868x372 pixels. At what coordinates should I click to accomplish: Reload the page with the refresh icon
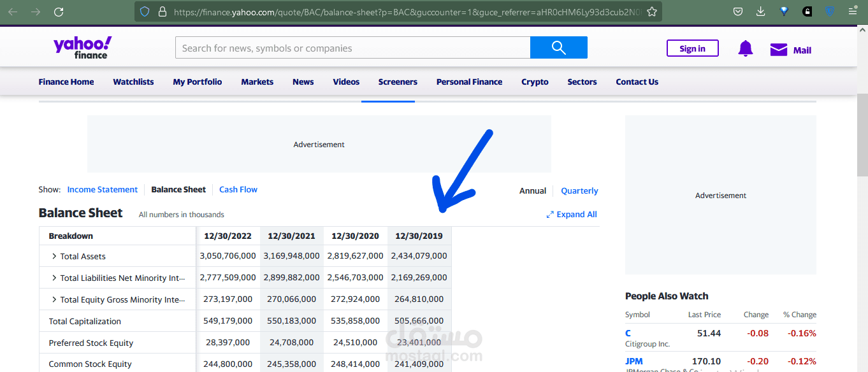coord(59,11)
